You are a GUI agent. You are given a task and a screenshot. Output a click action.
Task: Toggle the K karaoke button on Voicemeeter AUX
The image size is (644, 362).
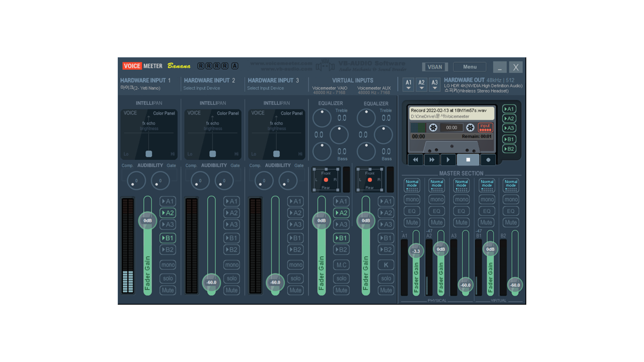[x=386, y=265]
